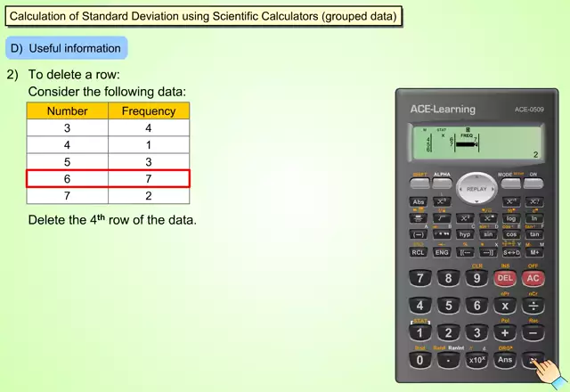Tap the division key
The image size is (570, 392).
(x=533, y=306)
